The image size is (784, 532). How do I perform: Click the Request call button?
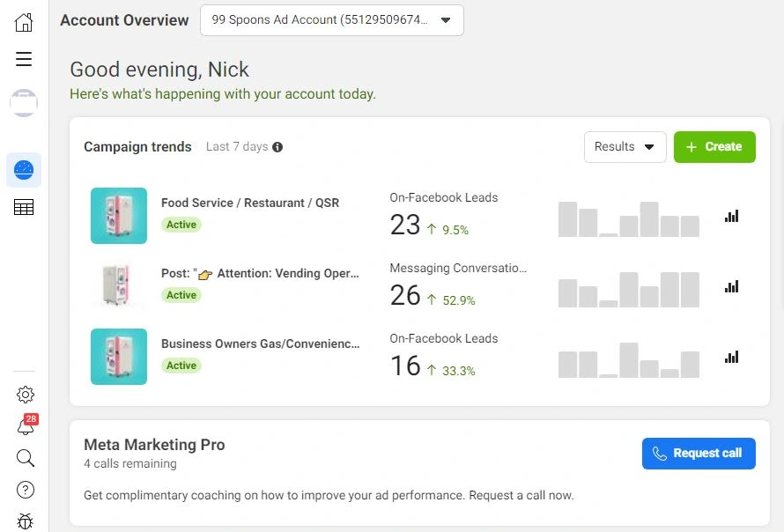pos(699,454)
